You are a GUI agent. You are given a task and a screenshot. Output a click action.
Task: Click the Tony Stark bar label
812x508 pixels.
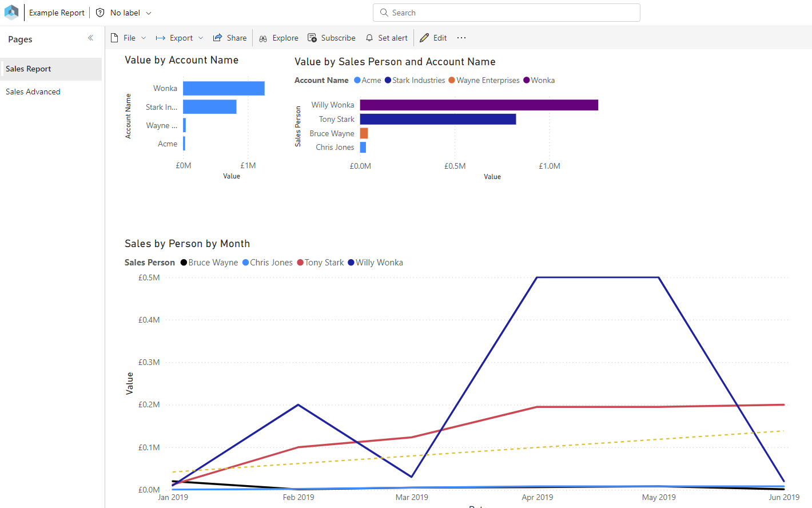(x=337, y=119)
